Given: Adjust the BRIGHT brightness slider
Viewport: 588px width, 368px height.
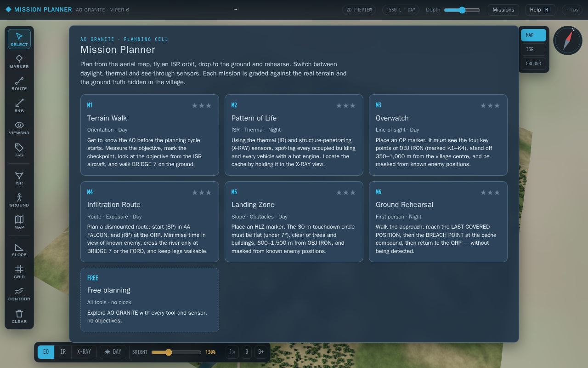Looking at the screenshot, I should (x=176, y=352).
